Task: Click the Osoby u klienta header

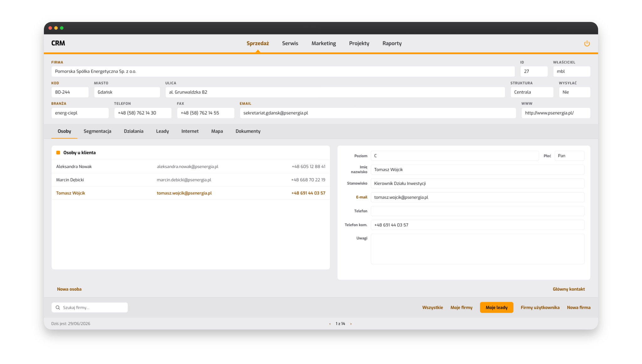Action: (x=79, y=153)
